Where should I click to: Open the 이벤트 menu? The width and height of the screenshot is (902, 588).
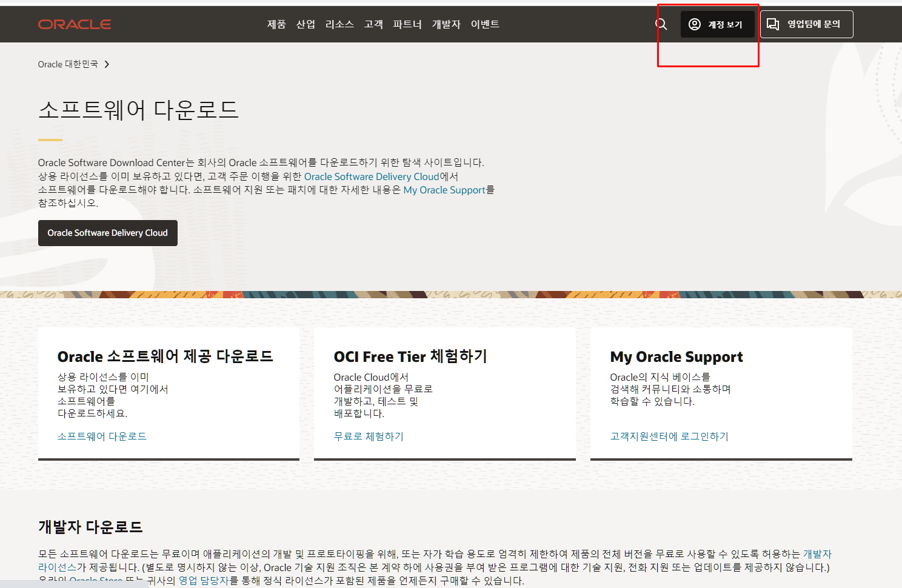(x=485, y=24)
